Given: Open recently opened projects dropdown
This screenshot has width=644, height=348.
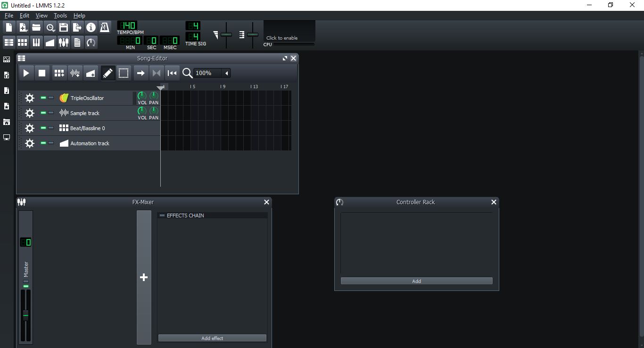Looking at the screenshot, I should [x=50, y=27].
